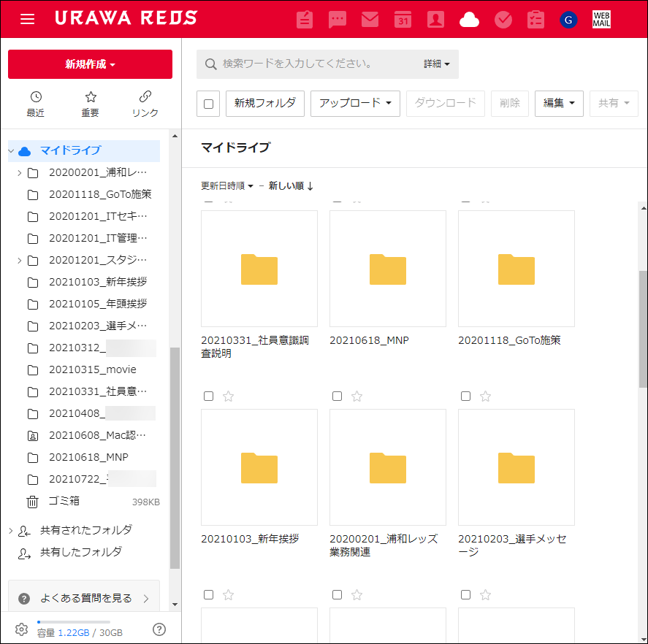Click the 新規フォルダ button
The width and height of the screenshot is (648, 644).
point(264,104)
